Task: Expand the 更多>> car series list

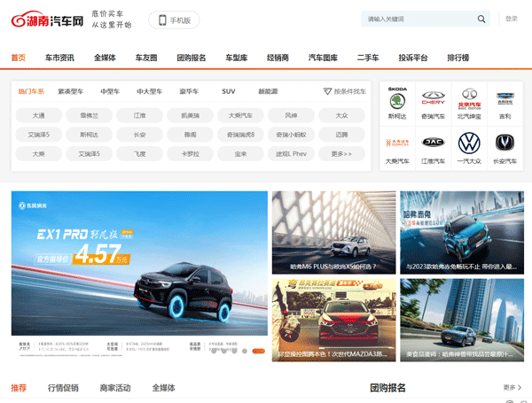Action: click(341, 154)
